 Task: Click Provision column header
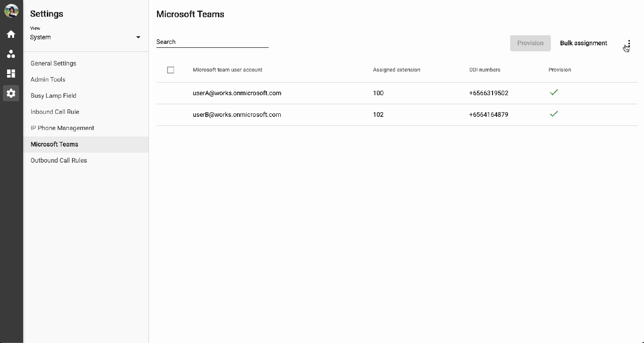[559, 70]
